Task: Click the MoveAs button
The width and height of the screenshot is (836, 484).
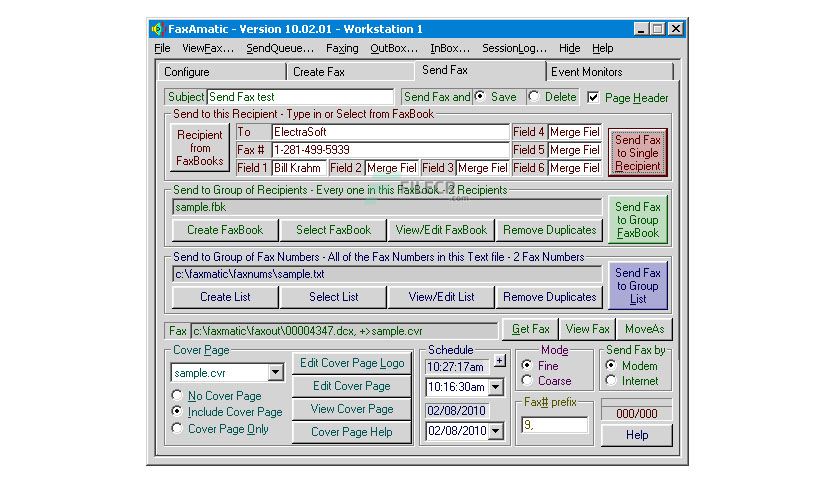Action: [x=644, y=329]
